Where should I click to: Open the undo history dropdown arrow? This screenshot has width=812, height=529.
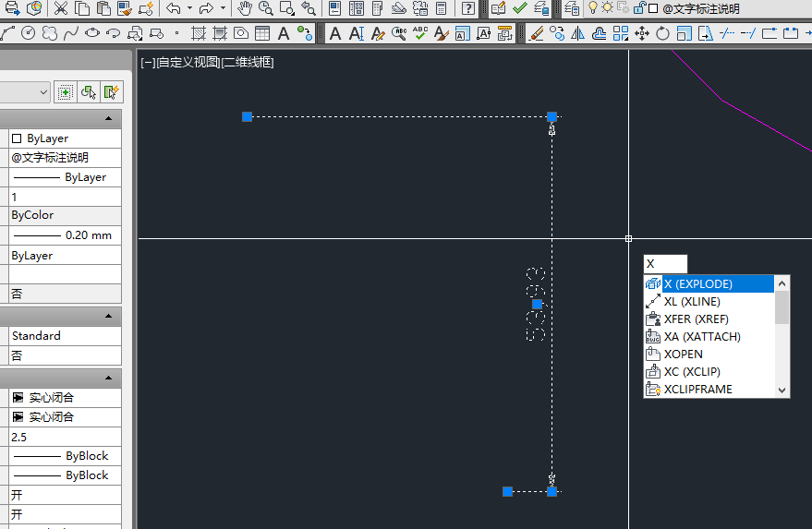point(189,8)
